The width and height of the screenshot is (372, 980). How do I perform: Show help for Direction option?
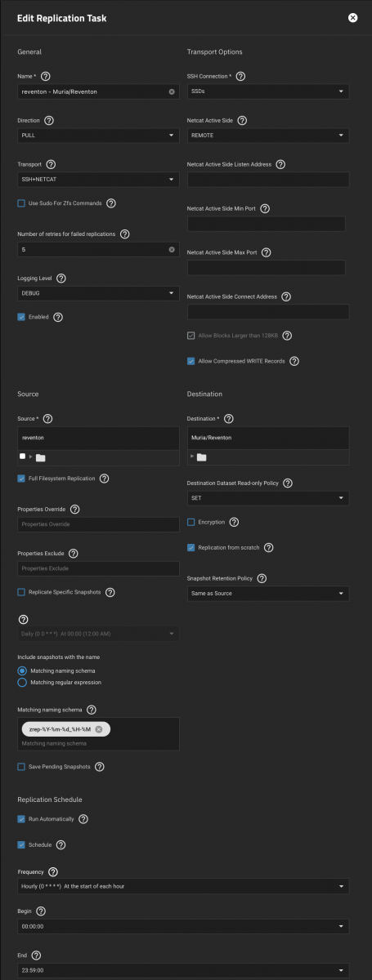click(x=49, y=120)
